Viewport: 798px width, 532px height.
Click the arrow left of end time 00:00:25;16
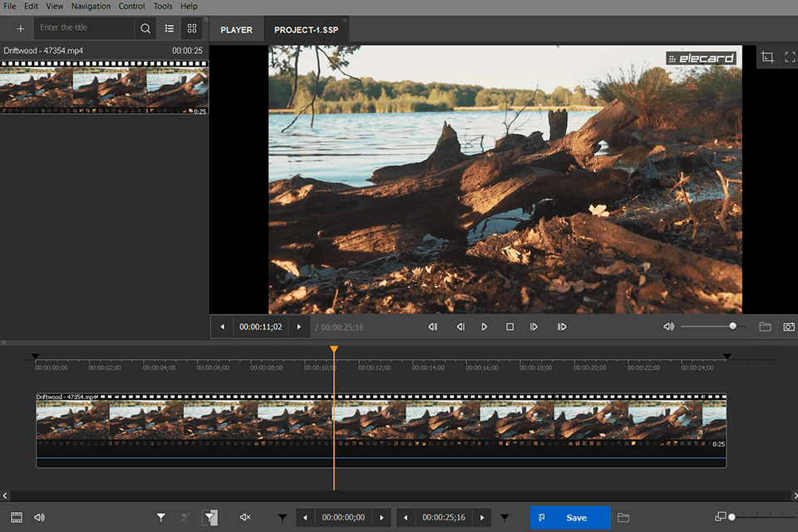pyautogui.click(x=406, y=518)
